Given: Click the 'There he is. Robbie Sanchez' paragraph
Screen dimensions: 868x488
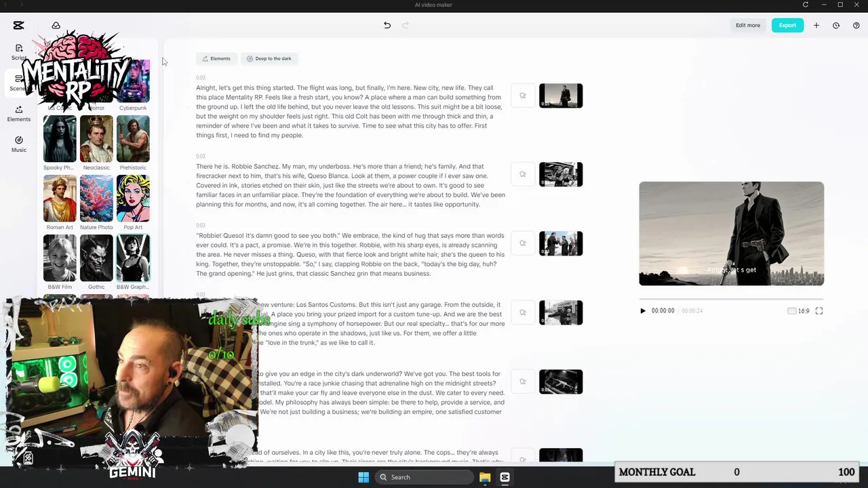Looking at the screenshot, I should 350,185.
